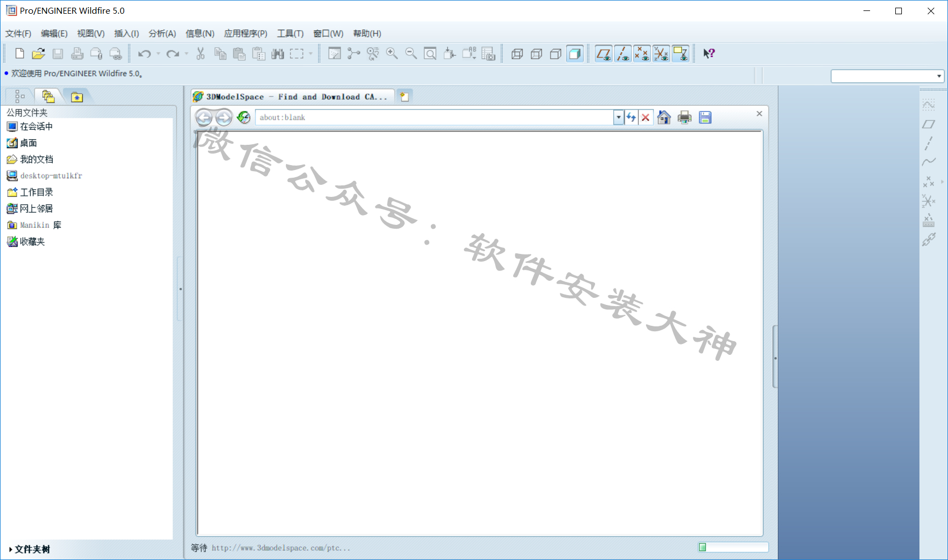Open the redo history dropdown arrow
Viewport: 948px width, 560px height.
point(187,54)
